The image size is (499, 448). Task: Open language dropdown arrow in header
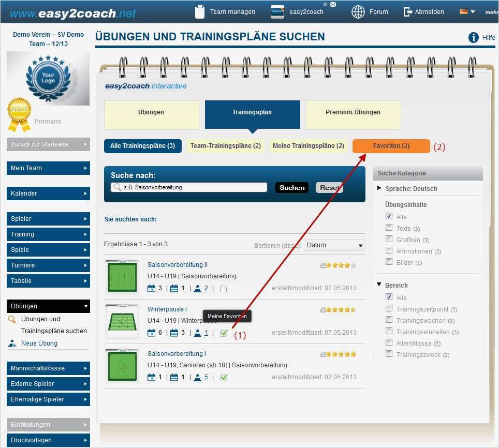(473, 12)
